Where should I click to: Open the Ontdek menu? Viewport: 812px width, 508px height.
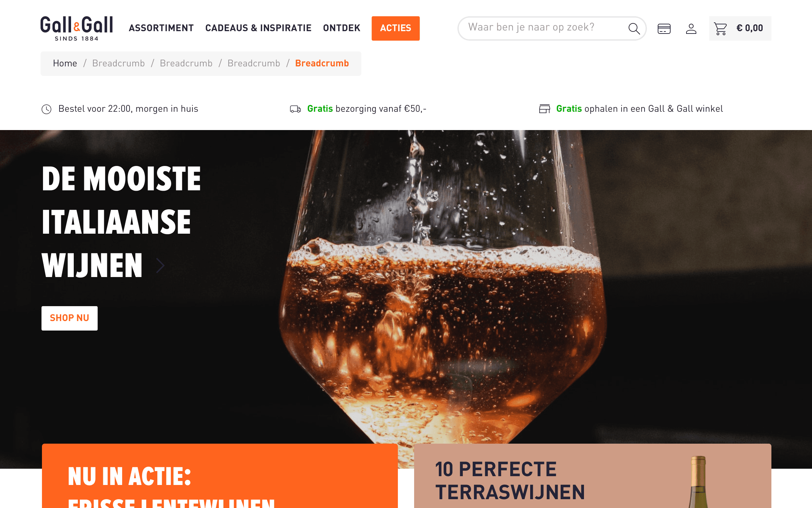coord(342,28)
